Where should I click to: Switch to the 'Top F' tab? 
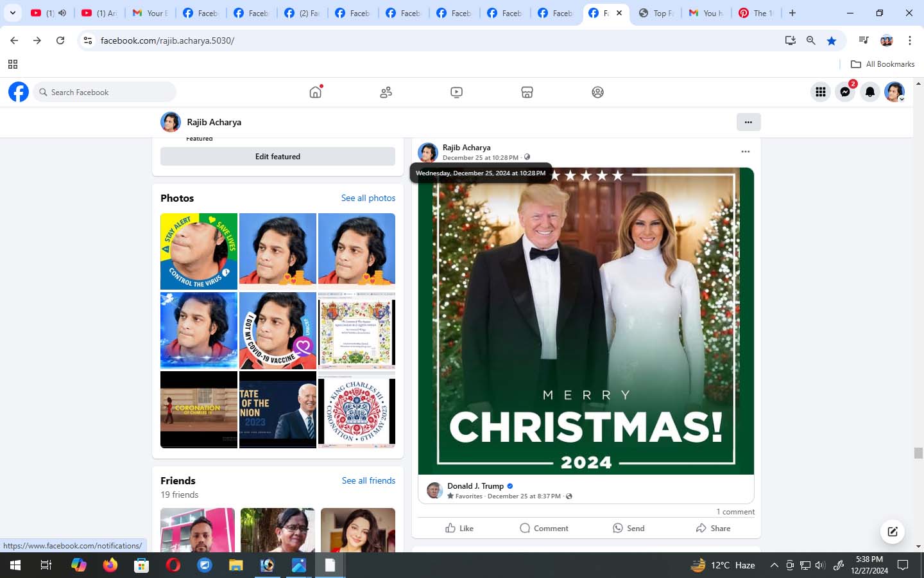tap(656, 13)
